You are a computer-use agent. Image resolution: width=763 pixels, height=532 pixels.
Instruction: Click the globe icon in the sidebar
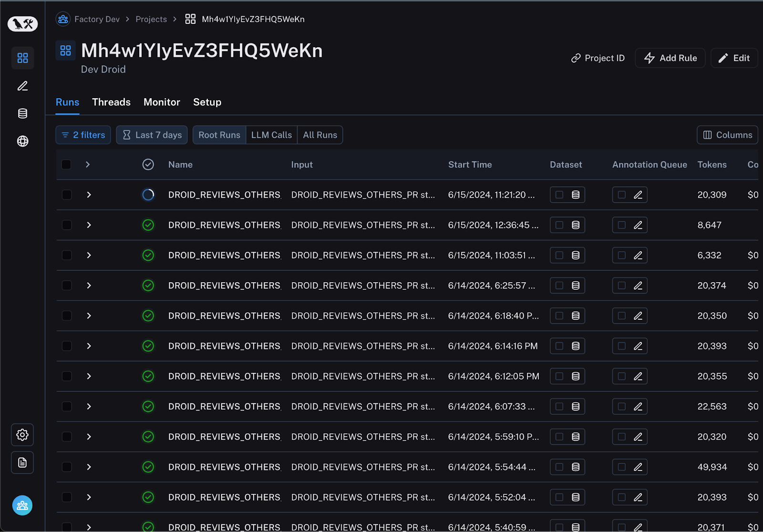click(x=22, y=141)
